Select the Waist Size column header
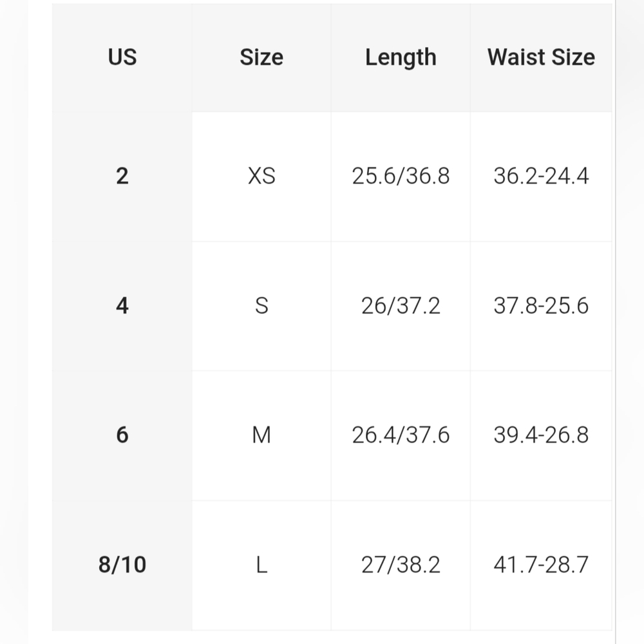The height and width of the screenshot is (644, 644). (541, 57)
